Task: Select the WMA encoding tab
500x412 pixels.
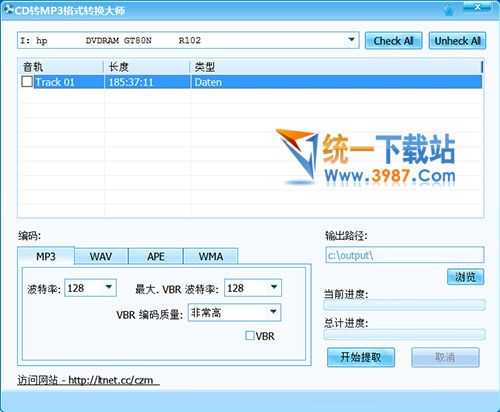Action: point(211,256)
